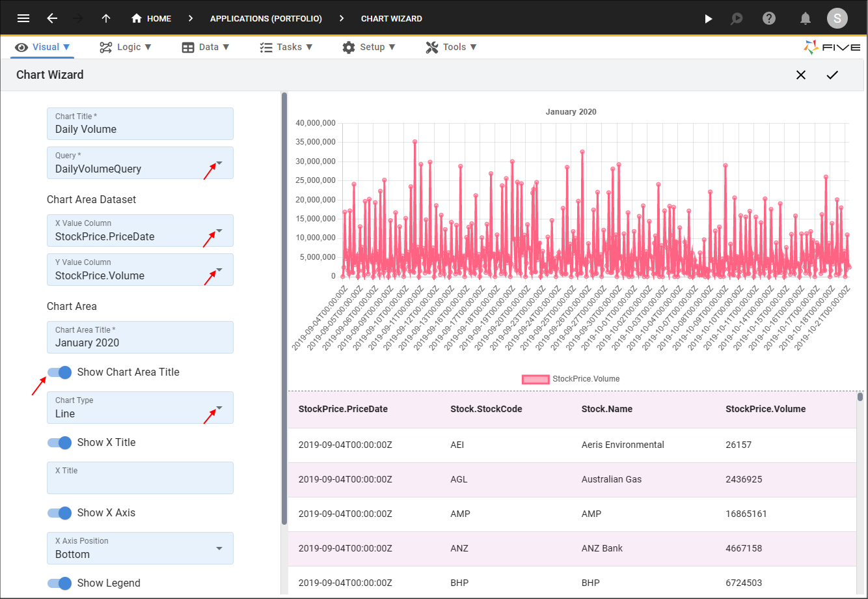The image size is (868, 599).
Task: Click the volume value 26157
Action: coord(739,445)
